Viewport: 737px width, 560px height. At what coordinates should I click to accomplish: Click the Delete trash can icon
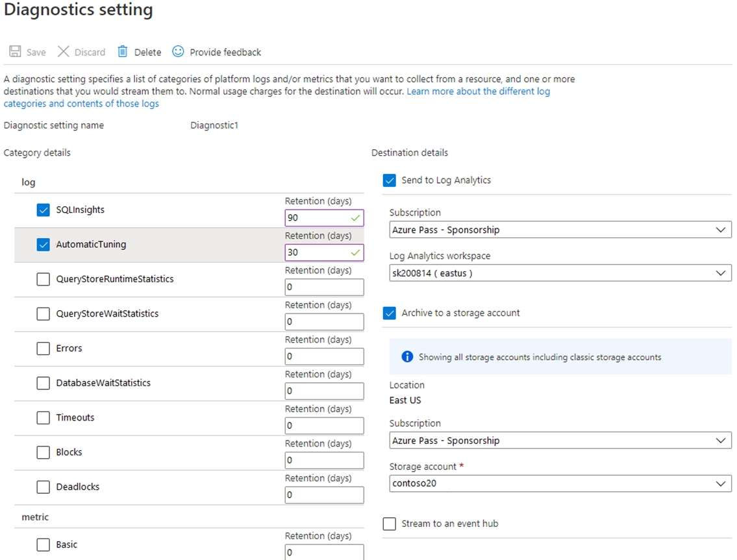coord(123,52)
